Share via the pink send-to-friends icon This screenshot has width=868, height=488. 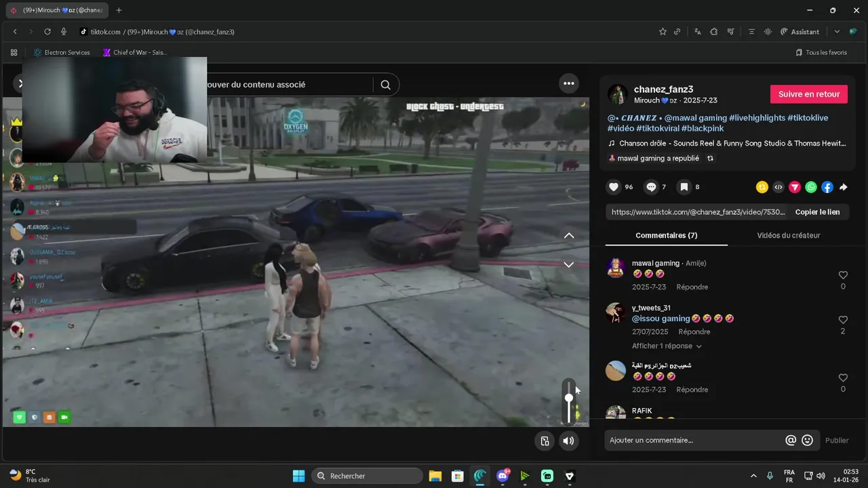tap(795, 187)
